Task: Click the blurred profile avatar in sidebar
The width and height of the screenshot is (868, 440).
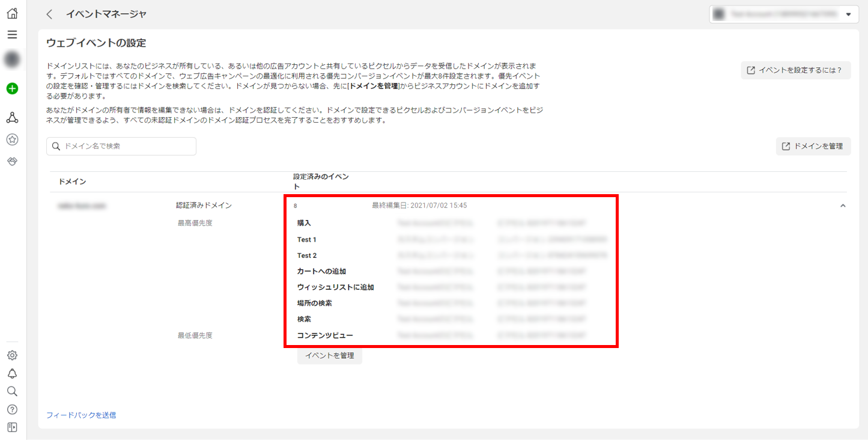Action: tap(12, 60)
